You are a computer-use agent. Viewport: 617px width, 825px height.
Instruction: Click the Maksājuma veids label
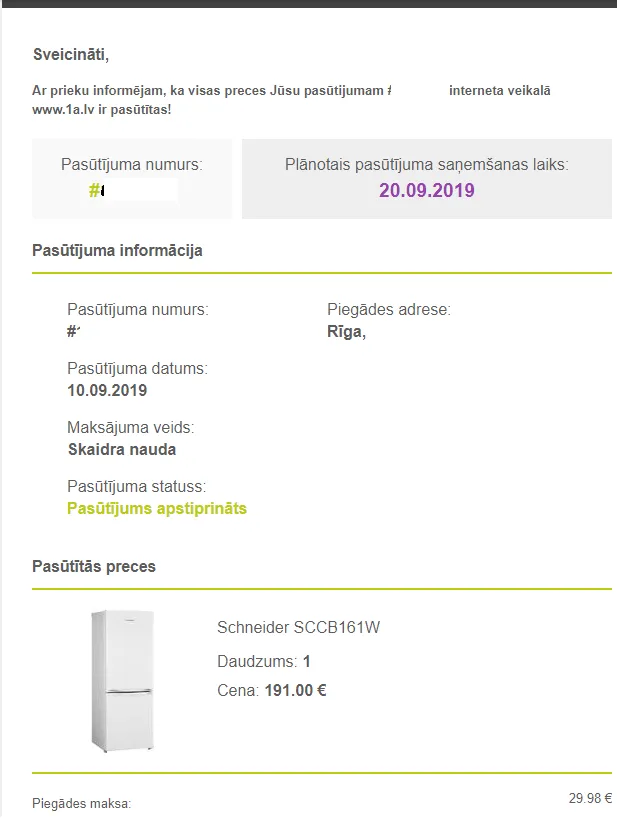[x=130, y=427]
